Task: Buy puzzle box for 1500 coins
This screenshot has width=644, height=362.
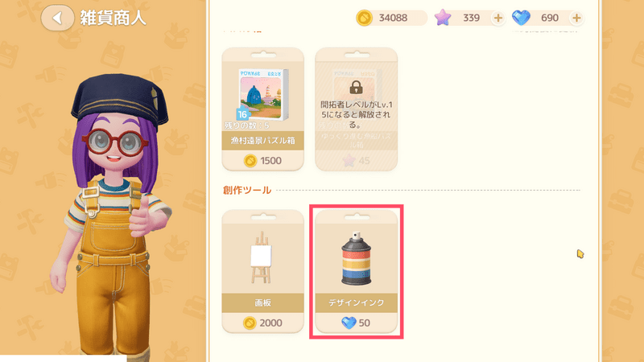Action: point(263,160)
